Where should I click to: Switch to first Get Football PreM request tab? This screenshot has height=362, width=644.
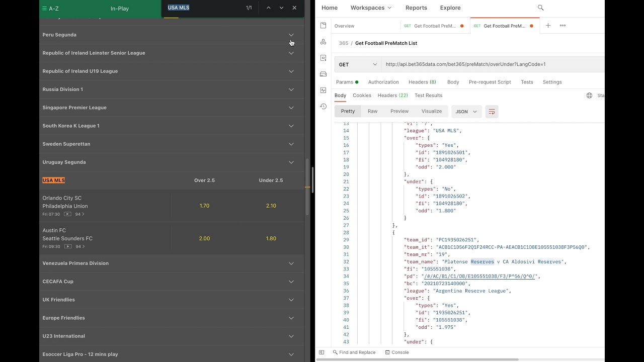click(x=435, y=26)
